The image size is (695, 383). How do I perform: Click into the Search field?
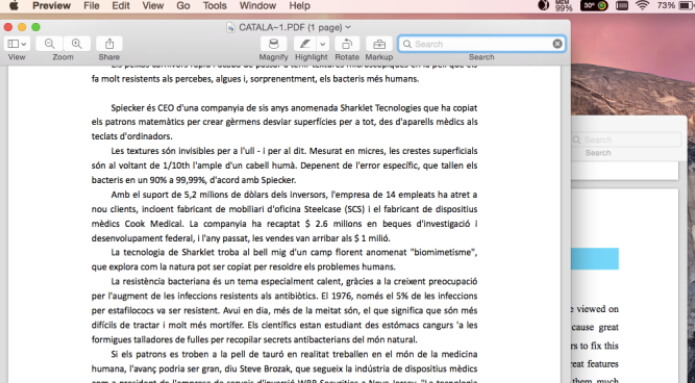(481, 44)
